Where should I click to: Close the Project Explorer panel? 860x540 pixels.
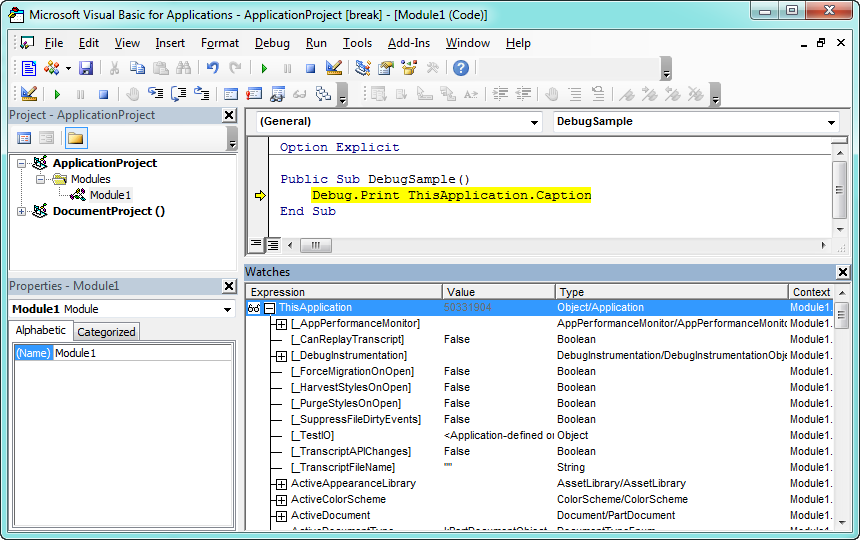[x=229, y=115]
